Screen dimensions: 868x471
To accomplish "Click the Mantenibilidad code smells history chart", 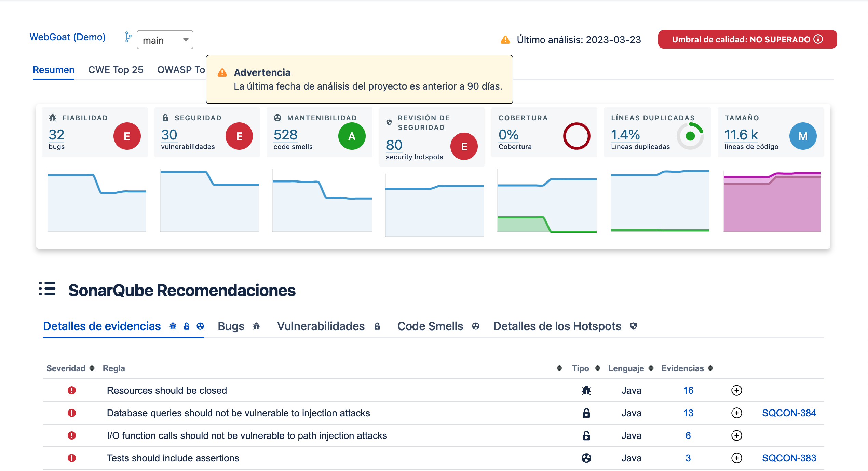I will pyautogui.click(x=322, y=201).
